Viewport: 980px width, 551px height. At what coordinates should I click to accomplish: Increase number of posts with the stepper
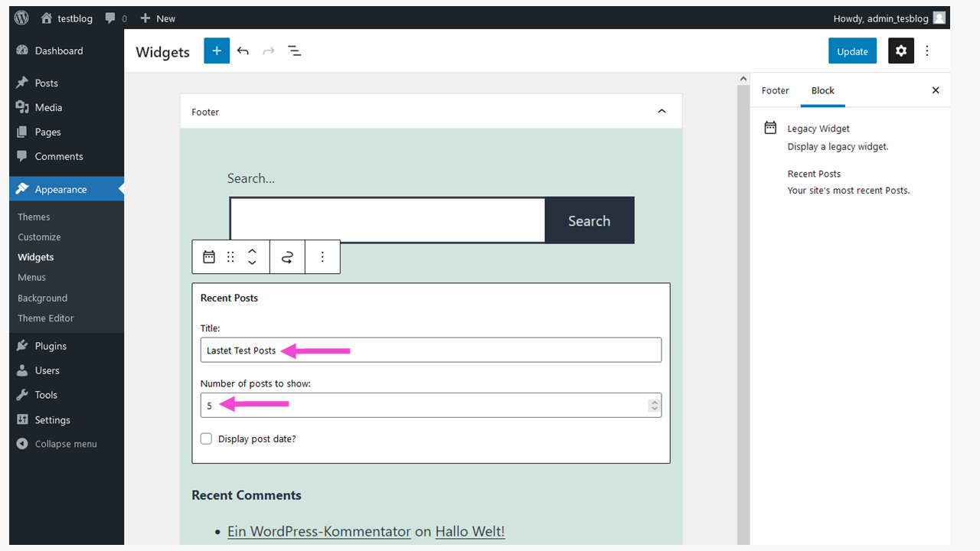654,402
